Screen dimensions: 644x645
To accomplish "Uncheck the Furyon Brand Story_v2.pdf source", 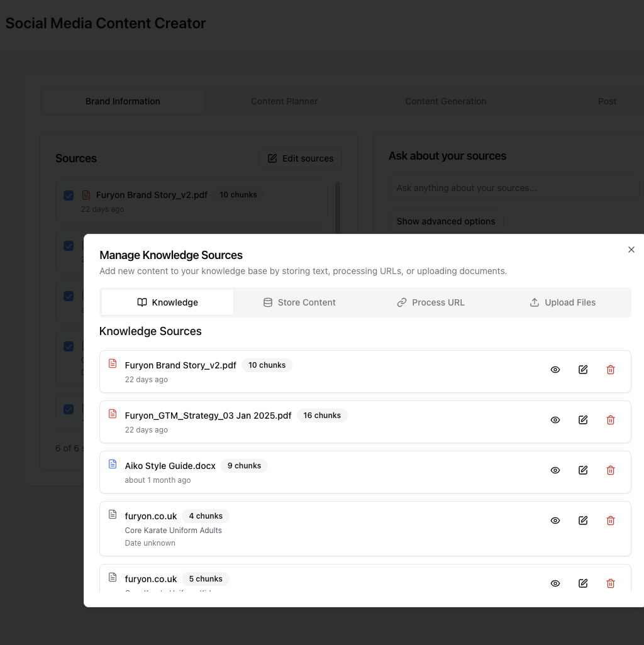I will coord(68,196).
